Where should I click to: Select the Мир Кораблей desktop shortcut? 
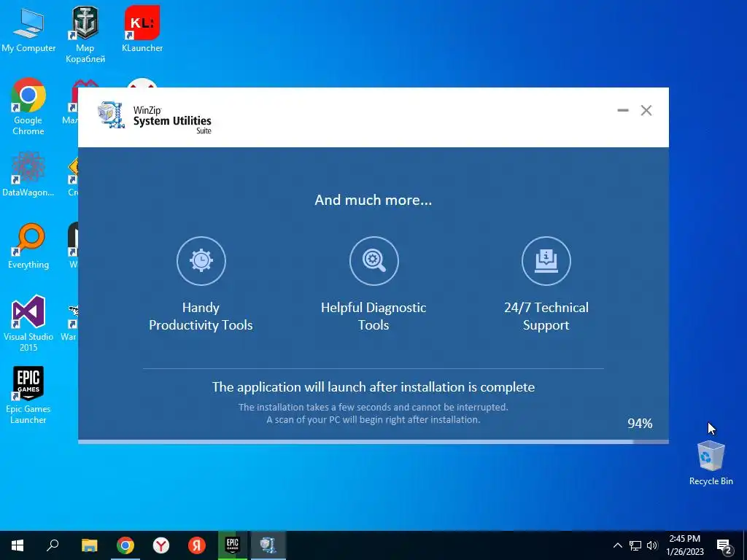tap(85, 34)
